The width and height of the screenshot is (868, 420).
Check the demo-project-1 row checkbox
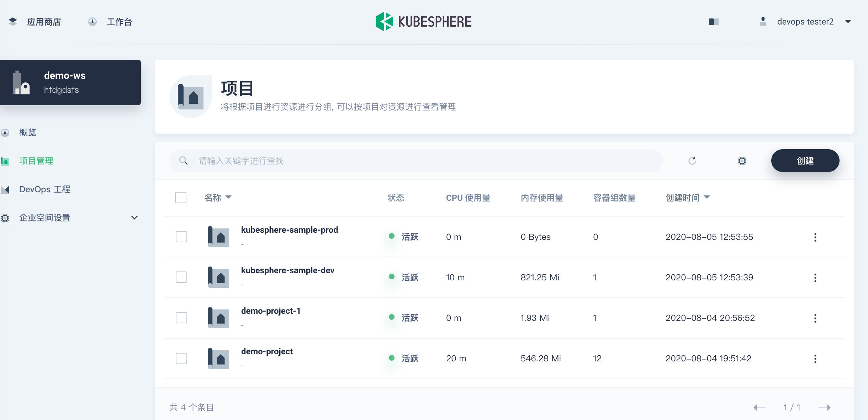[x=181, y=318]
